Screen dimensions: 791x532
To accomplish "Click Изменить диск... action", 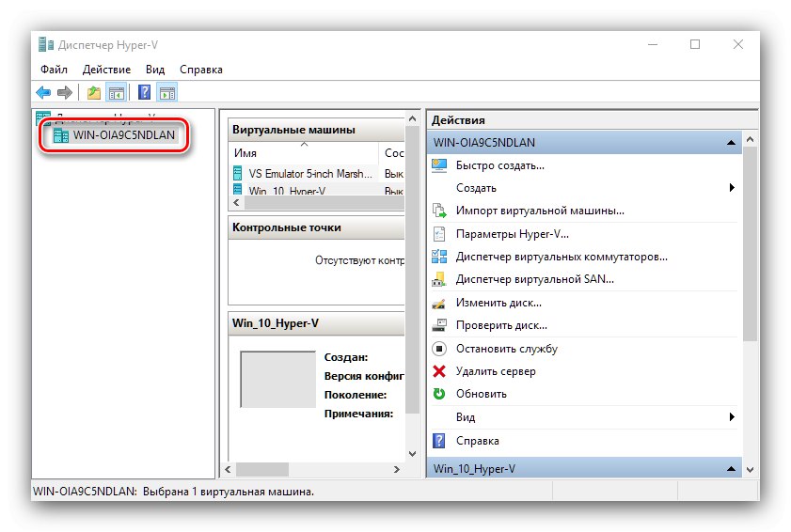I will (x=498, y=303).
